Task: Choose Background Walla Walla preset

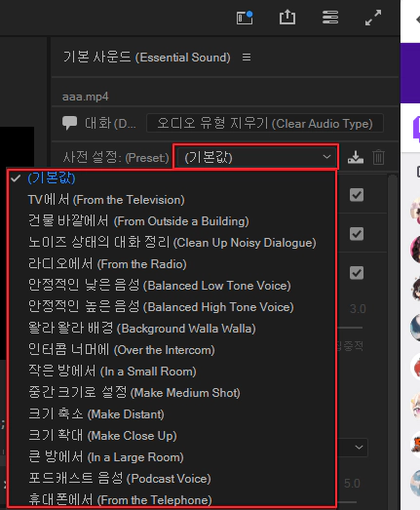Action: (172, 329)
